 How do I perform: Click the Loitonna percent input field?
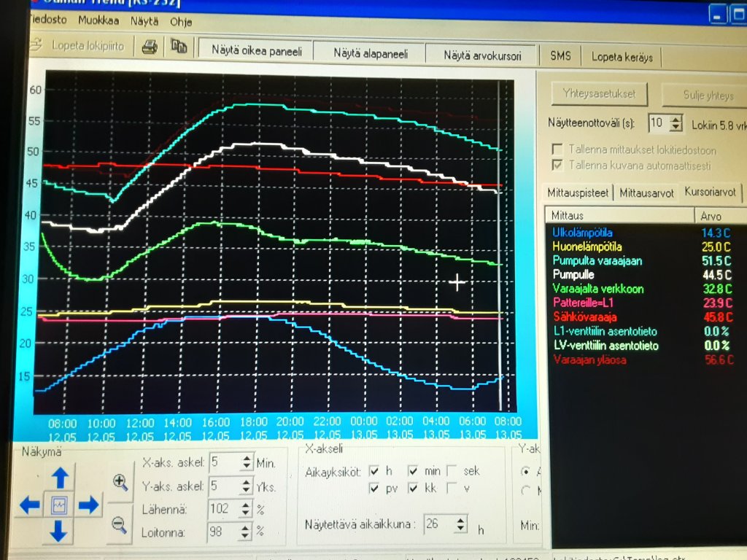[223, 531]
